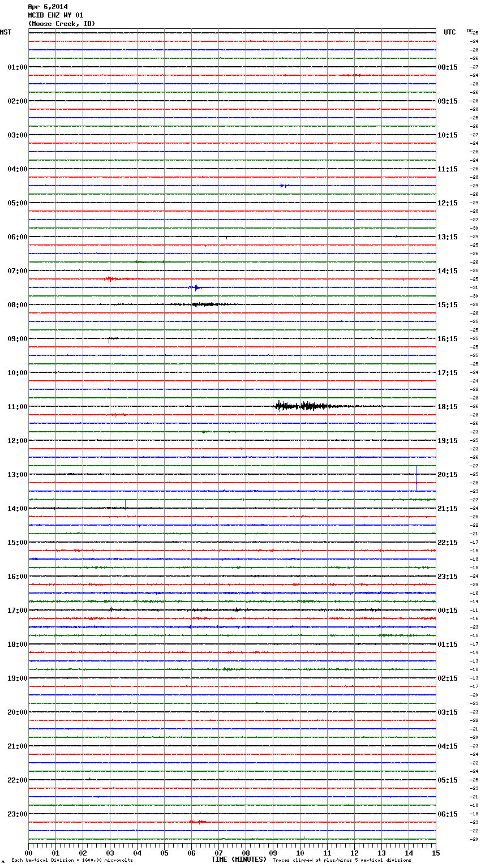Click the MST timezone header
Image resolution: width=481 pixels, height=868 pixels.
6,32
